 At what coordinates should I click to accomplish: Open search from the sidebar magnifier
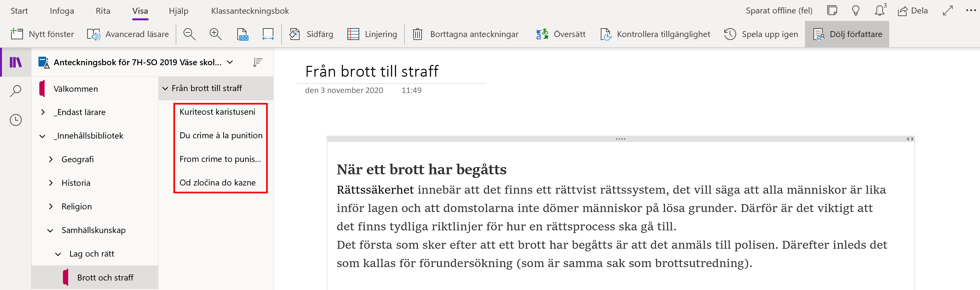[16, 91]
